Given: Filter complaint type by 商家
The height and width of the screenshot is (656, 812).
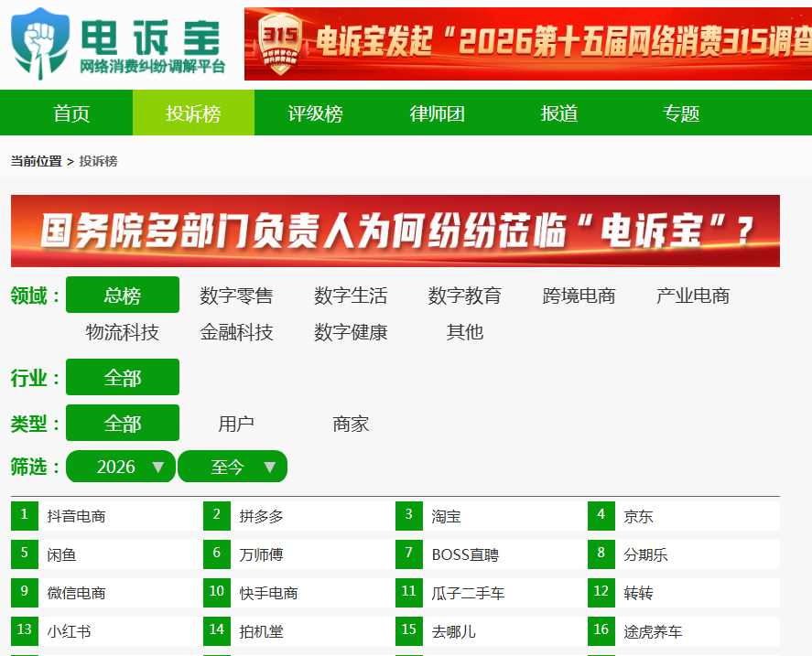Looking at the screenshot, I should pos(351,424).
